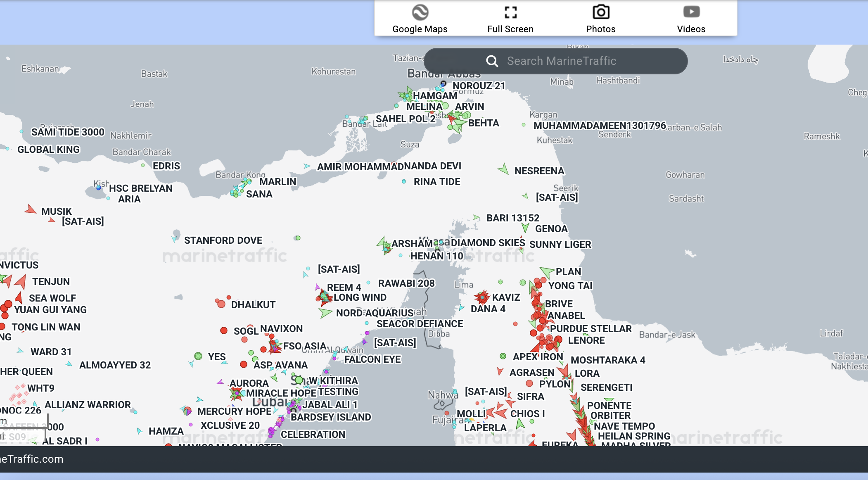Select the NORD AQUARIUS vessel arrow
Viewport: 868px width, 480px height.
pos(325,313)
